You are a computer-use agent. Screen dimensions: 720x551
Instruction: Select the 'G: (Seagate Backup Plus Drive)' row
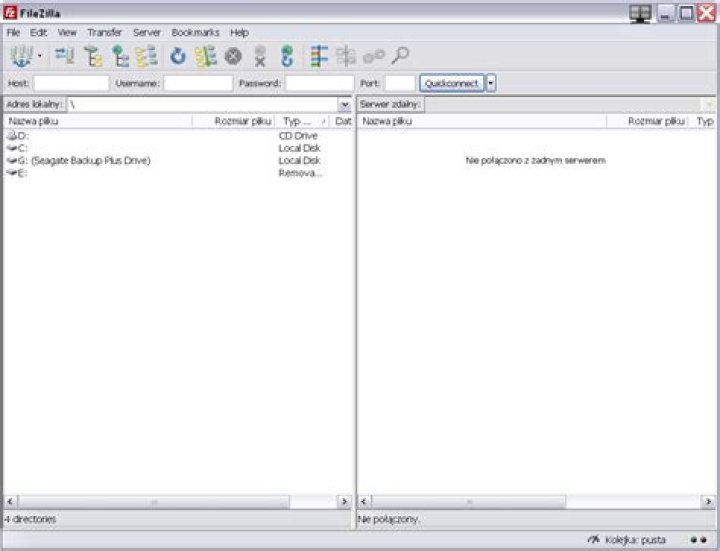(177, 160)
